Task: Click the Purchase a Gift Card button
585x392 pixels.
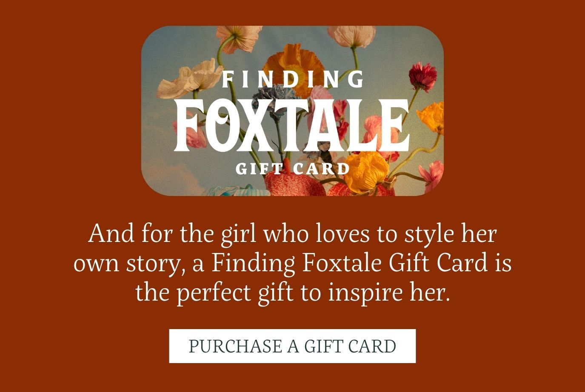Action: tap(292, 346)
